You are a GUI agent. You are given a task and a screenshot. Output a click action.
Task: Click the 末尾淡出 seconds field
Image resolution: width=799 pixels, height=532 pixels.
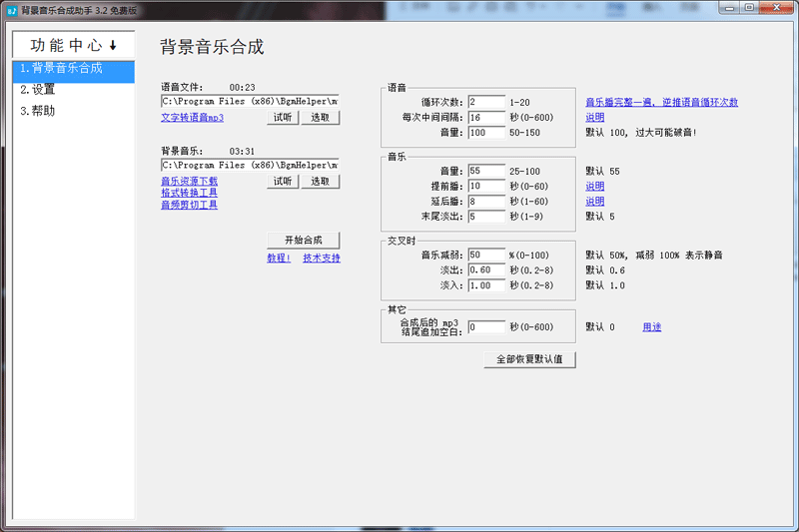pyautogui.click(x=485, y=217)
